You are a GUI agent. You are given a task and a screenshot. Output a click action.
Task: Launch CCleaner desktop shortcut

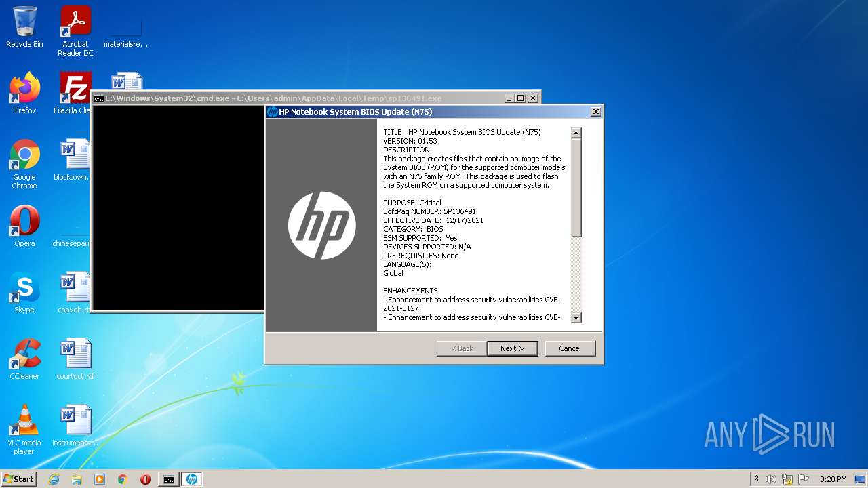[x=24, y=359]
